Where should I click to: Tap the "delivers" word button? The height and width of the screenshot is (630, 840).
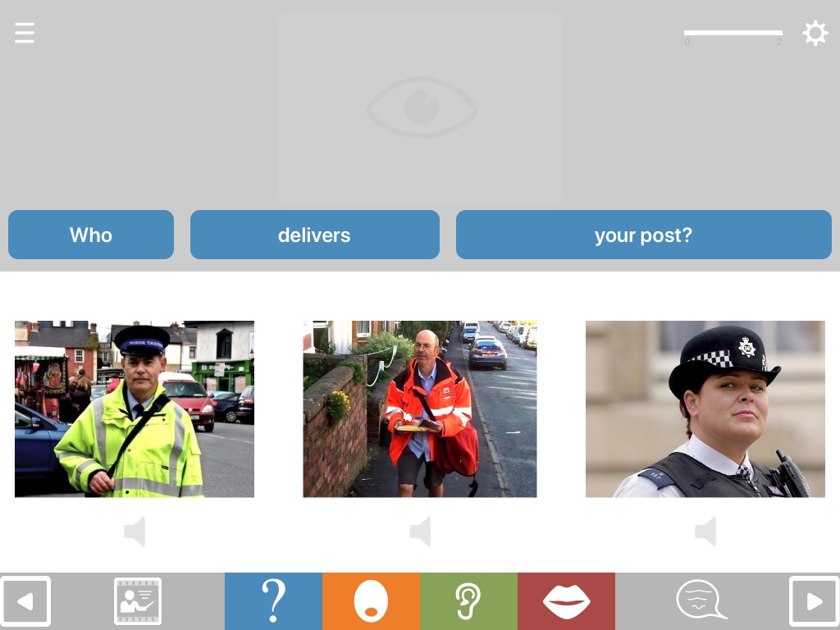click(315, 235)
